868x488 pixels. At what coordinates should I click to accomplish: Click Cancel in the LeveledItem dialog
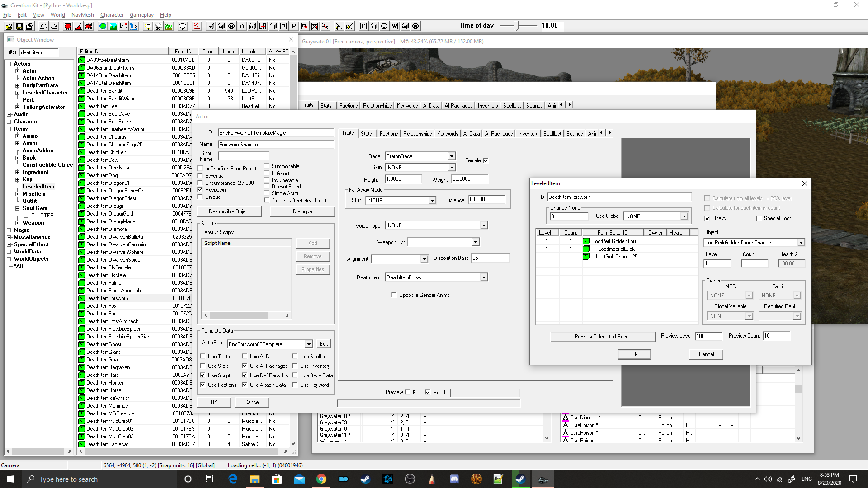[706, 354]
